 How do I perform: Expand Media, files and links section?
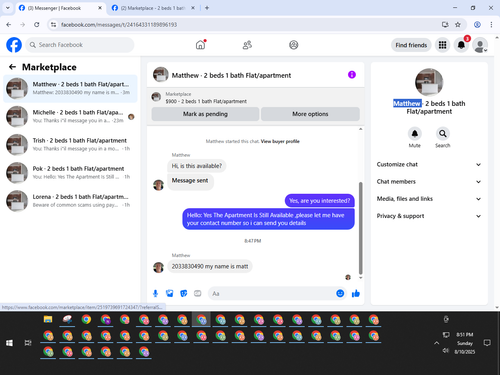pyautogui.click(x=429, y=199)
